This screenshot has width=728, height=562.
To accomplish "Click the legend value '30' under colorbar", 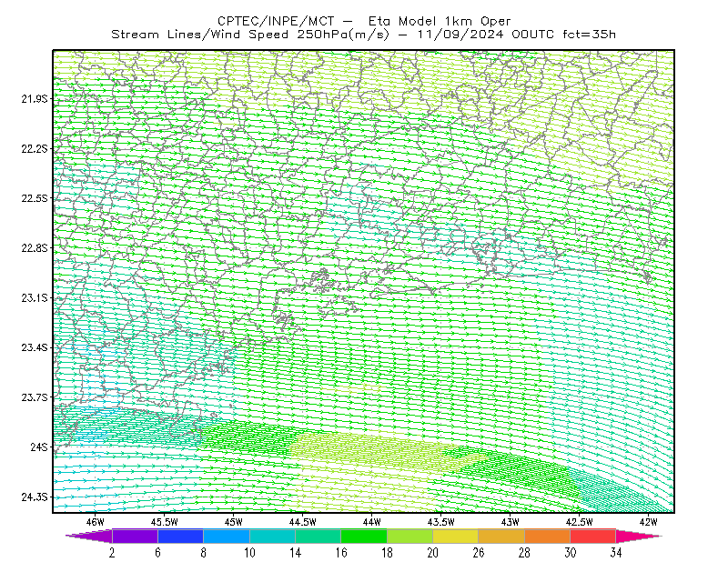I will pos(571,553).
